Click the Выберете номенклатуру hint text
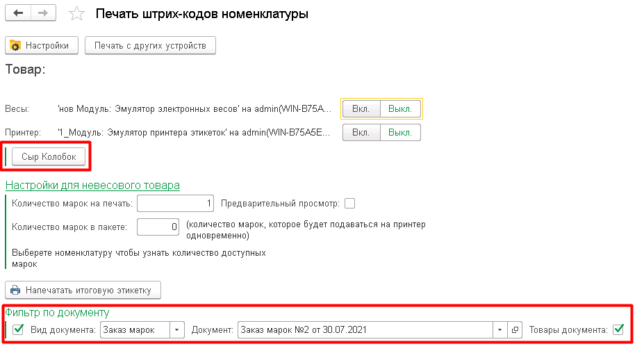Screen dimensions: 644x351 [x=139, y=258]
